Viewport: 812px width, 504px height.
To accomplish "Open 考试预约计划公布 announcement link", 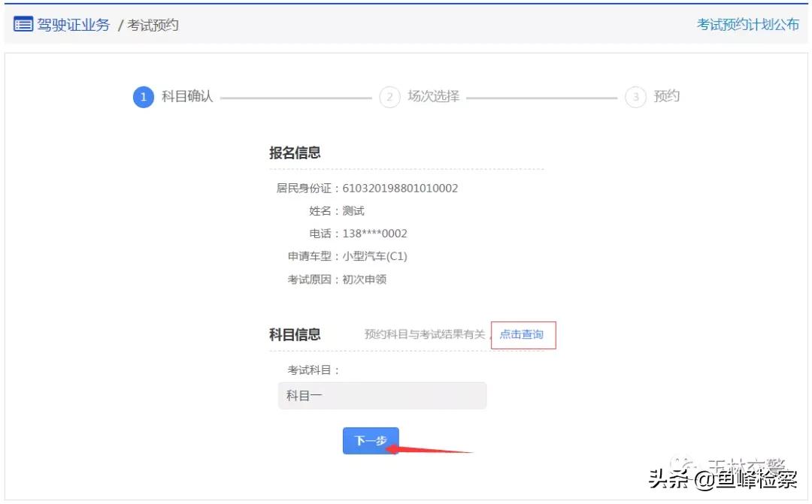I will (747, 24).
